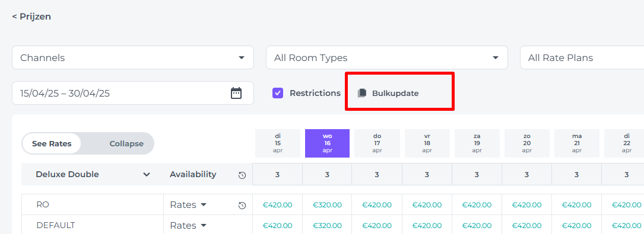Select the di 15 apr date header
Viewport: 644px width, 234px height.
coord(278,143)
